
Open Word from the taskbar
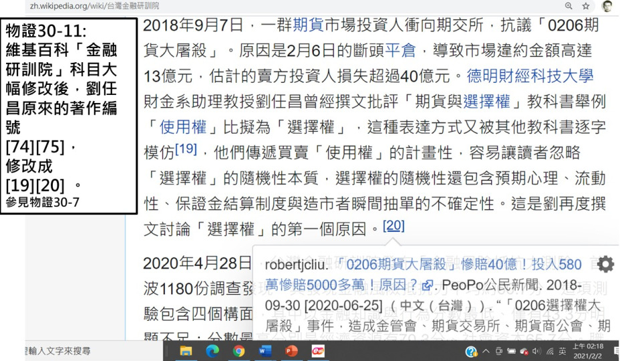265,351
